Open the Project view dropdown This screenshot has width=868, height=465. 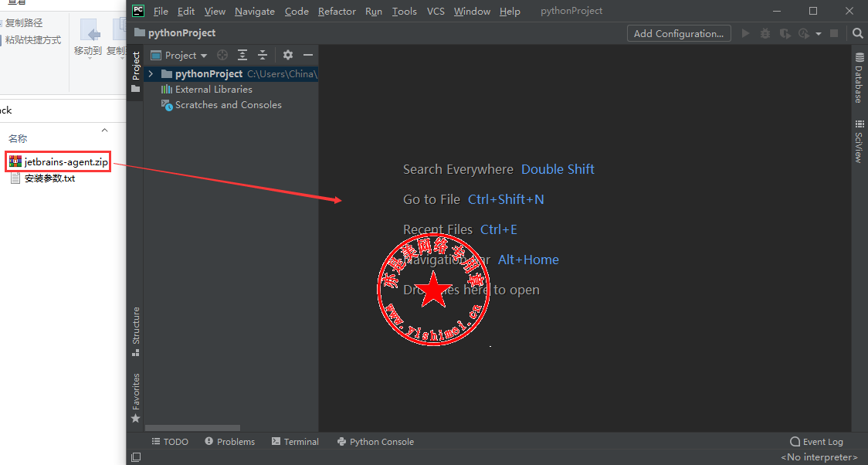179,56
